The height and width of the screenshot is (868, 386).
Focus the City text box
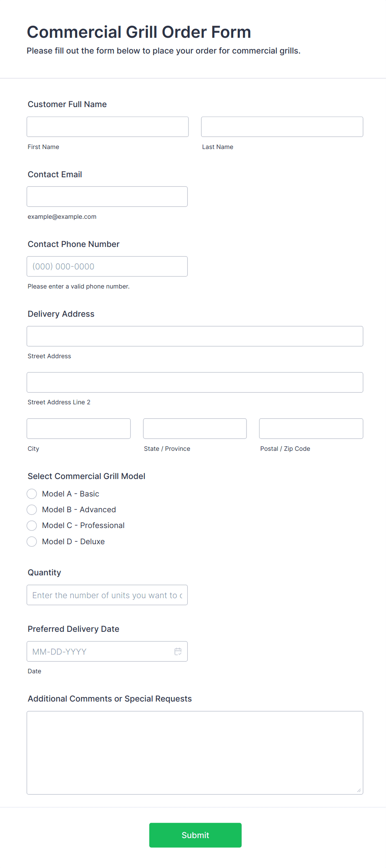(78, 428)
